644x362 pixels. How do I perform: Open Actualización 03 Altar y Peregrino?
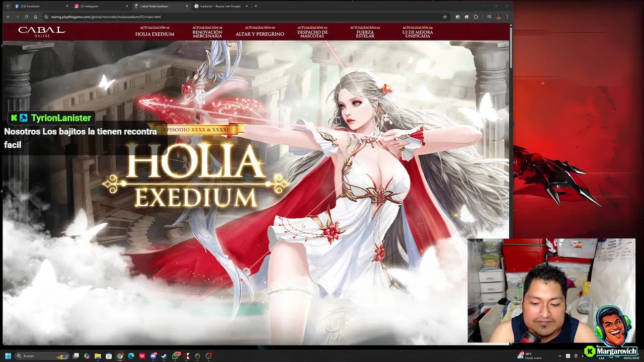pos(260,32)
